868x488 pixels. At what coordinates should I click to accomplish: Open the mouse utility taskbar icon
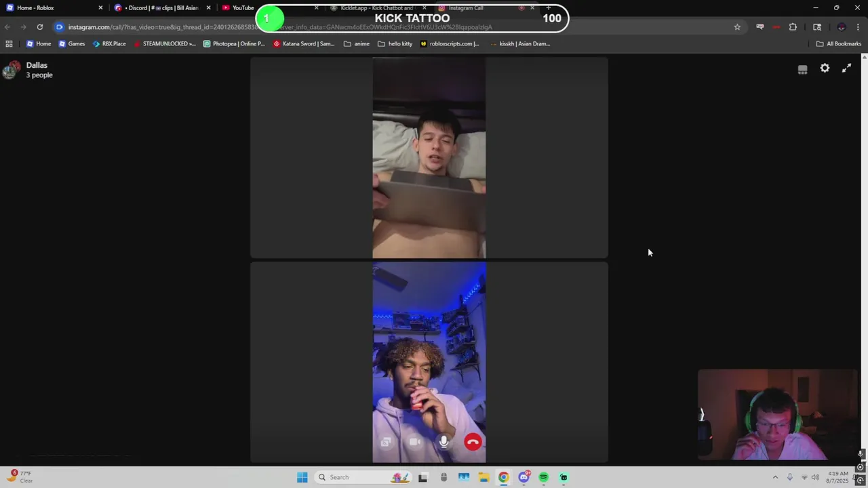coord(443,477)
